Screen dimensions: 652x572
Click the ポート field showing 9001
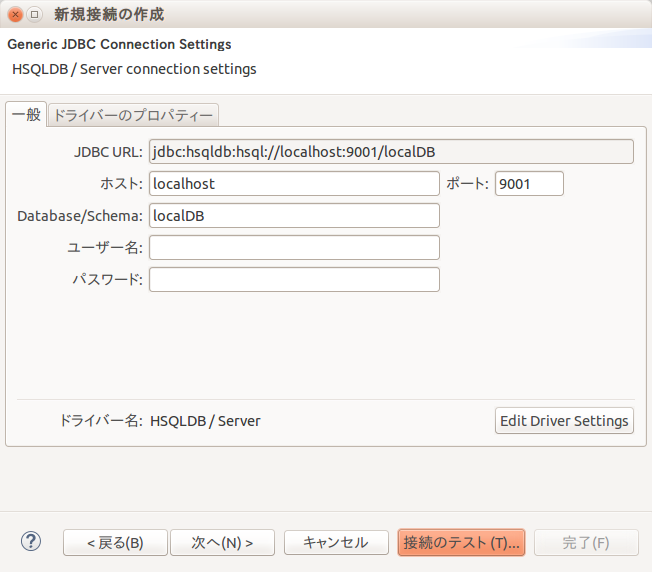click(x=529, y=184)
